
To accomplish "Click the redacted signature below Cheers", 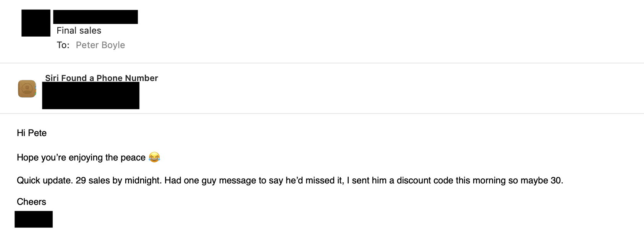I will coord(34,219).
